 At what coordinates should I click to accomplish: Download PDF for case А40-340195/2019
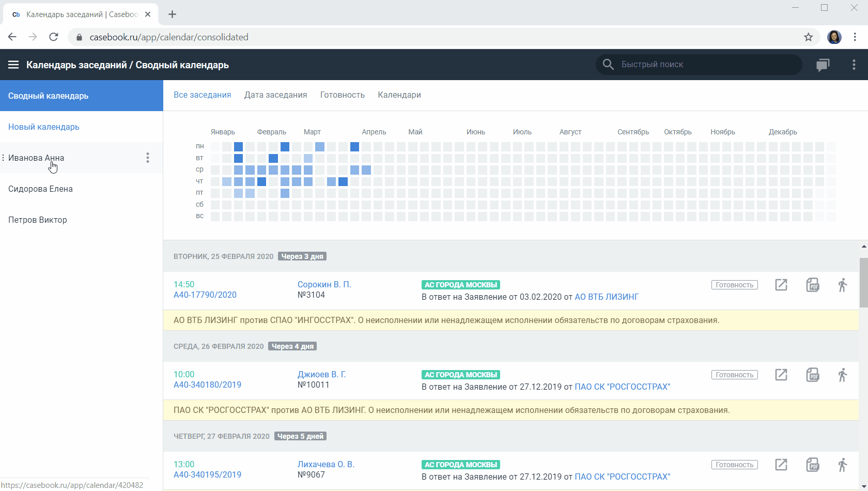pyautogui.click(x=813, y=465)
